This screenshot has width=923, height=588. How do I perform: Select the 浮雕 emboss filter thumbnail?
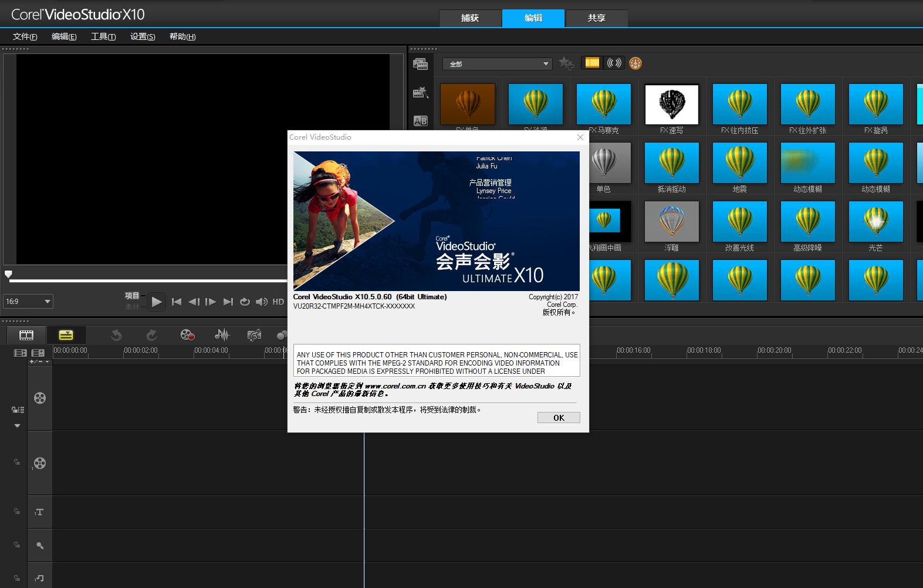coord(672,222)
